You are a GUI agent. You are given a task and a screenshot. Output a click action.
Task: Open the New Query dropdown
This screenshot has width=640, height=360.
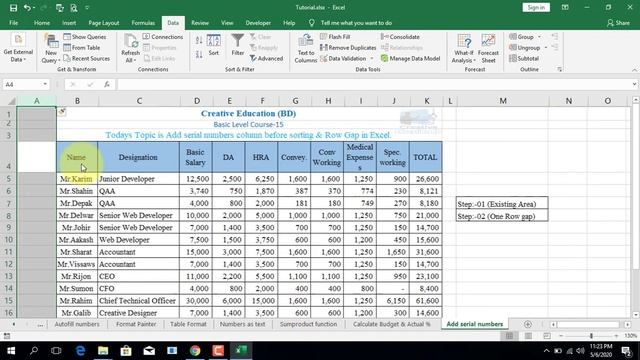51,49
